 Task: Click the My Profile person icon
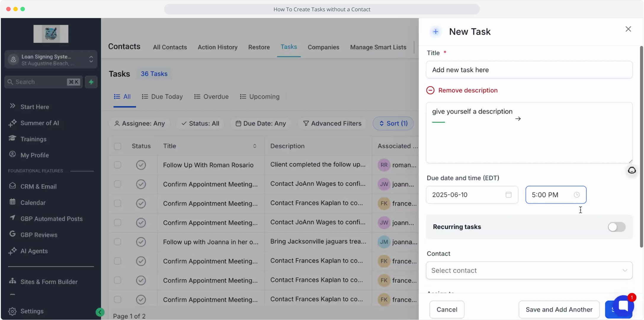[12, 154]
